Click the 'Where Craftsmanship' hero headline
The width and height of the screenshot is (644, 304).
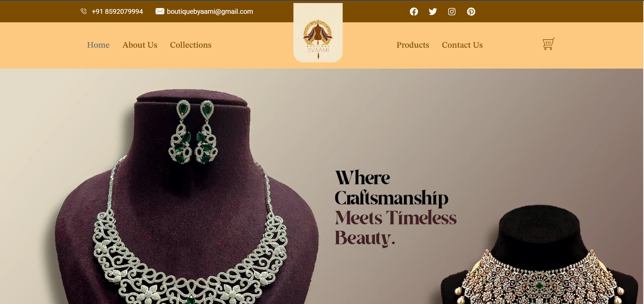click(391, 188)
